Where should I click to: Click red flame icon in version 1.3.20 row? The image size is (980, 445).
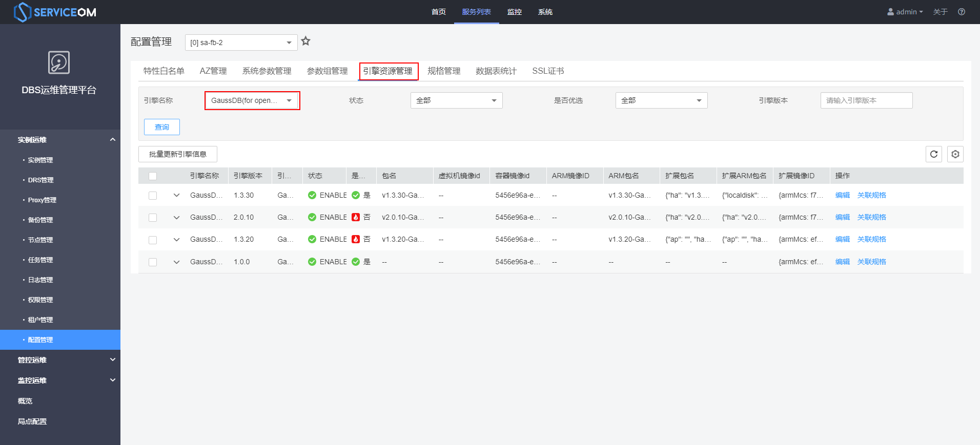click(x=356, y=239)
